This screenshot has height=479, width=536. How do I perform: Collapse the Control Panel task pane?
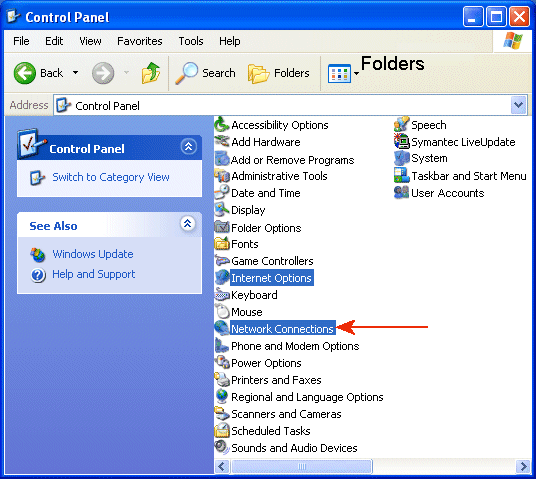tap(188, 147)
